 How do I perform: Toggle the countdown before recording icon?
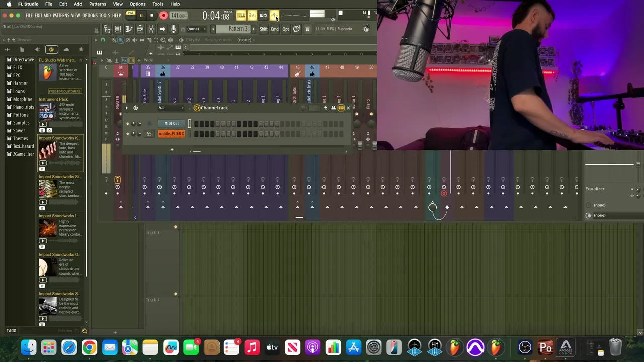coord(252,16)
